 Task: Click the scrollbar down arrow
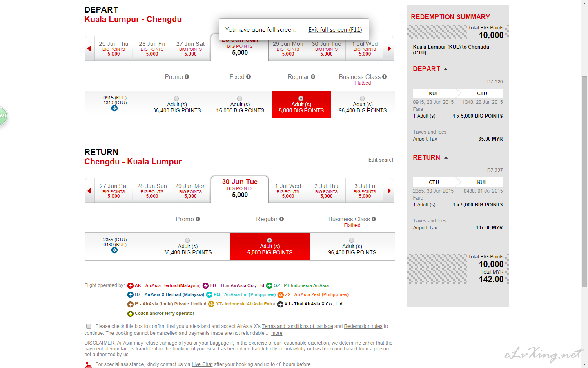pyautogui.click(x=584, y=364)
